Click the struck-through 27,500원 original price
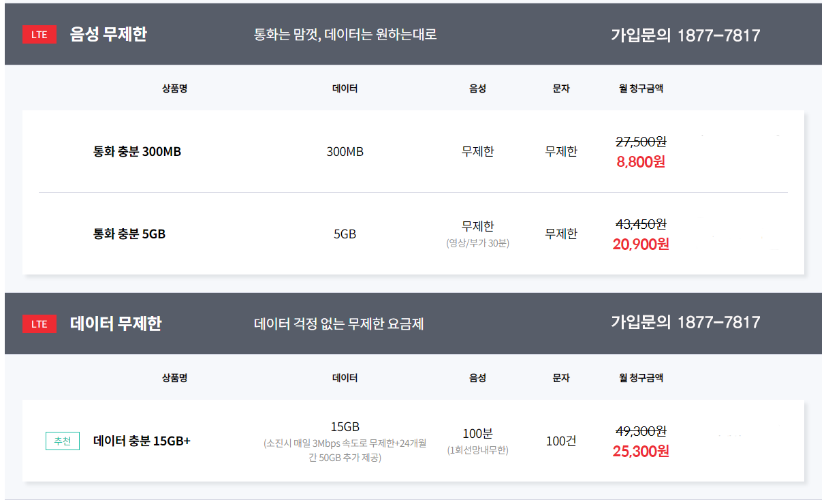The height and width of the screenshot is (504, 826). click(641, 142)
